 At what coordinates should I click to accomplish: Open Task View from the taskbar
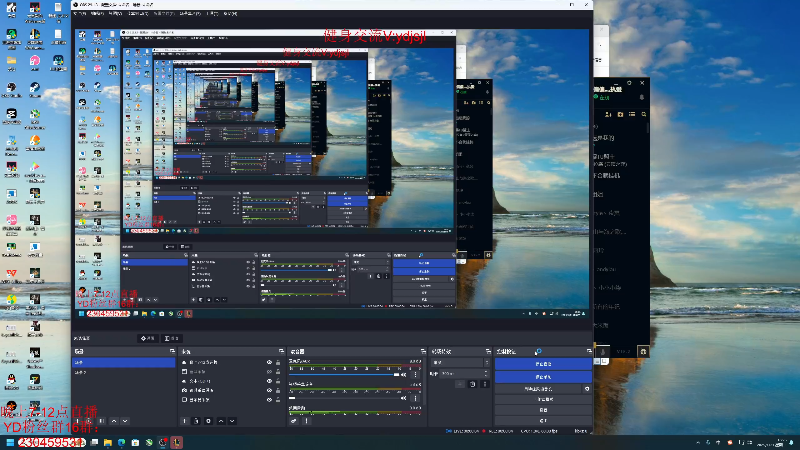94,442
